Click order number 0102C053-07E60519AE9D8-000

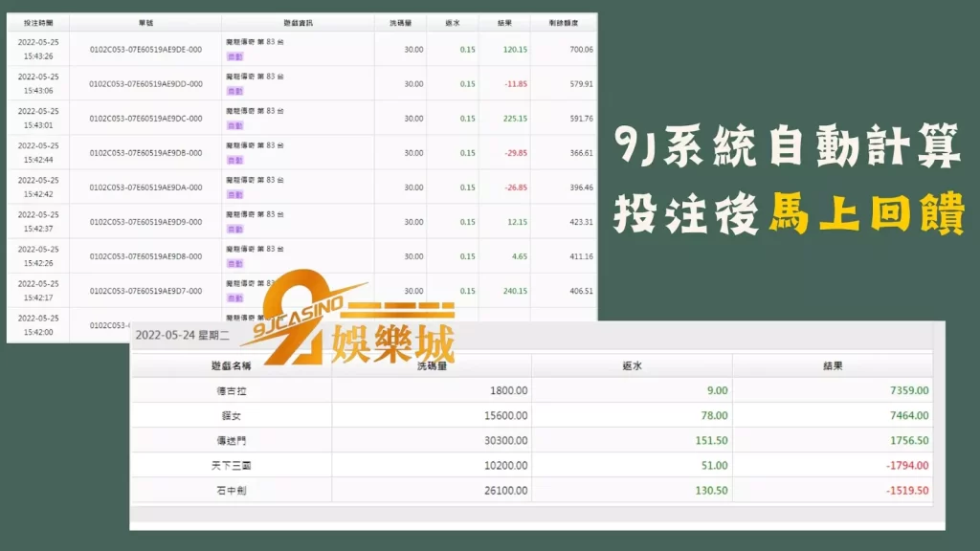coord(145,256)
